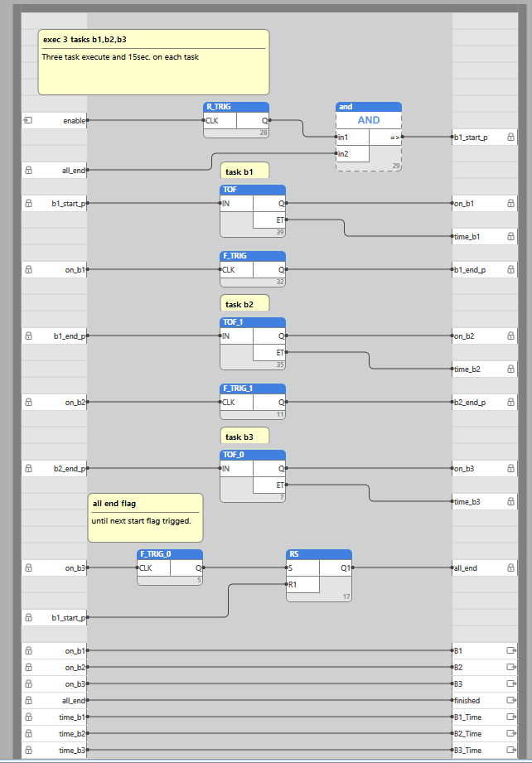Select the 'all end flag' comment note
532x763 pixels.
pos(145,517)
